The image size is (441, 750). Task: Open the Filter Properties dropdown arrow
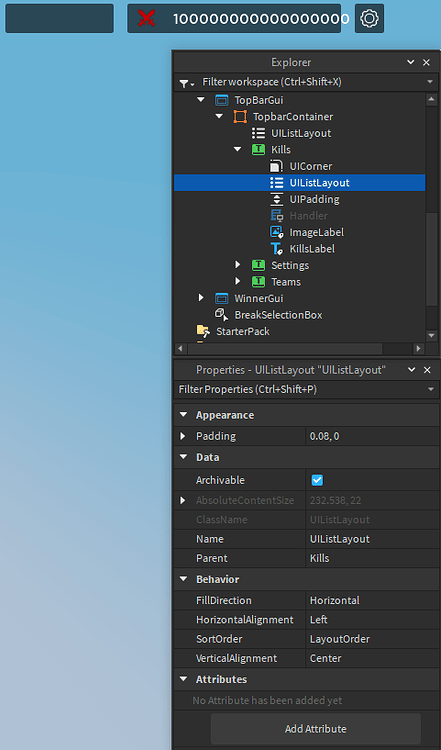pyautogui.click(x=431, y=389)
